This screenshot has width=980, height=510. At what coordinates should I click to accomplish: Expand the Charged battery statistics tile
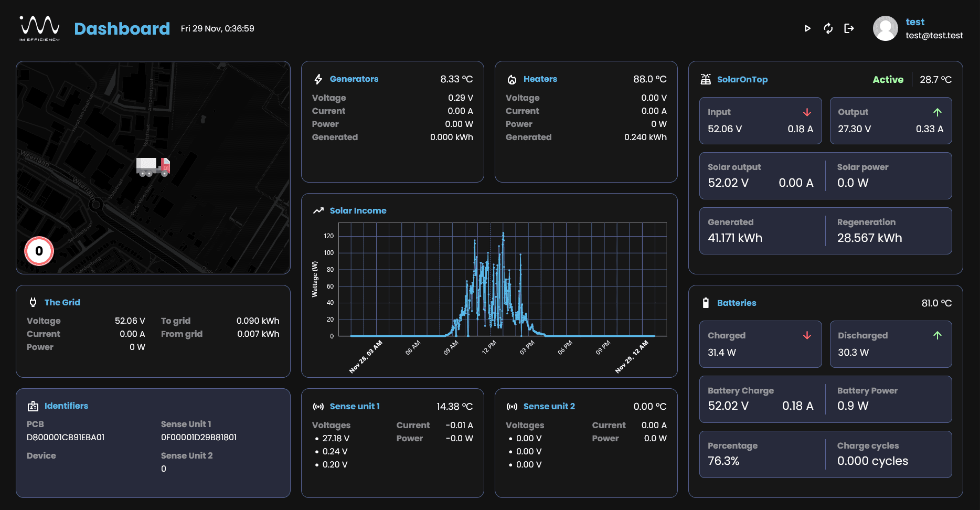pos(760,344)
